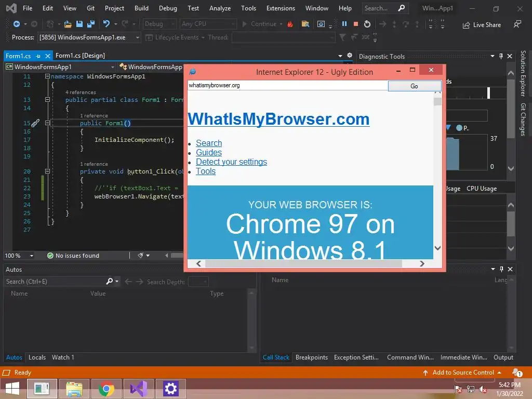Screen dimensions: 532x399
Task: Click the Visual Studio logo icon
Action: [11, 8]
